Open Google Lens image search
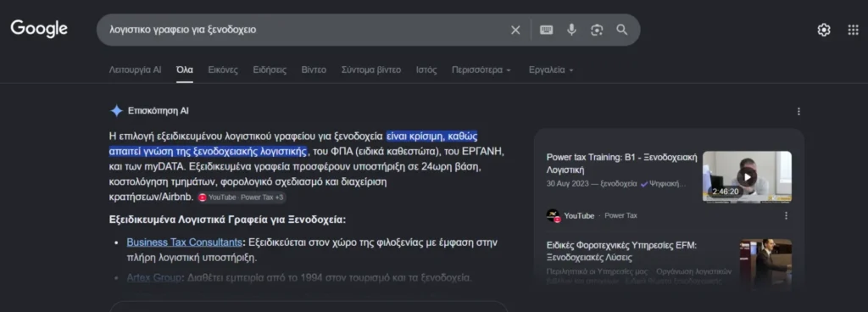The width and height of the screenshot is (868, 312). (x=596, y=30)
